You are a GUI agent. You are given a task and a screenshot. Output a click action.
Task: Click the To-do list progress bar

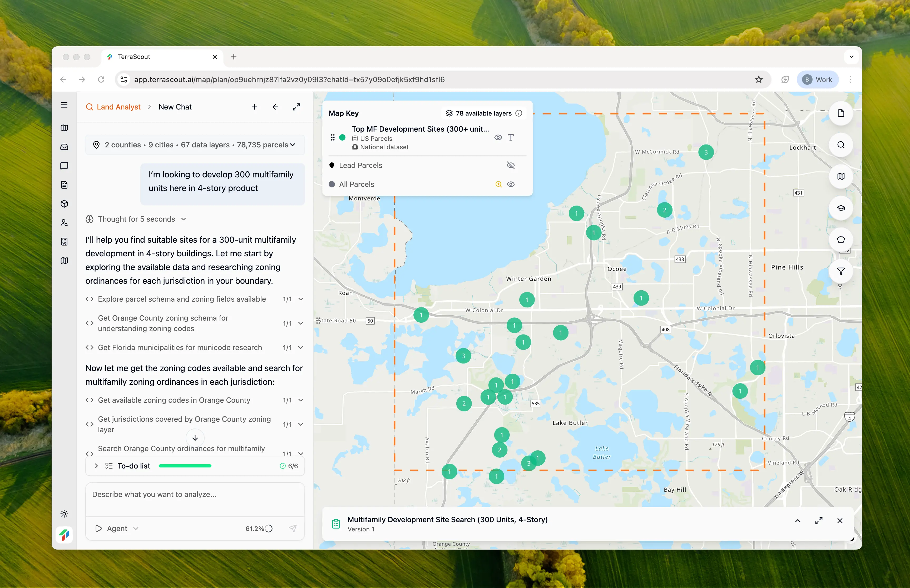185,466
